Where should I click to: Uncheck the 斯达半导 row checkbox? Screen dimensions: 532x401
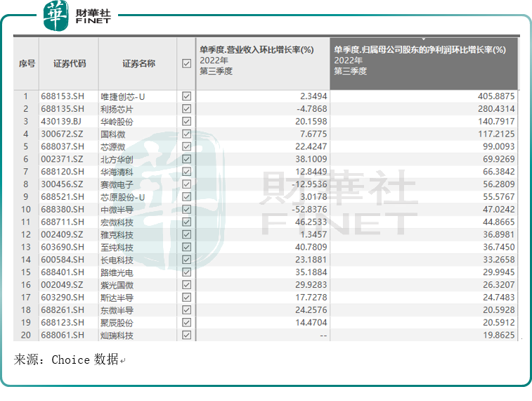click(186, 297)
